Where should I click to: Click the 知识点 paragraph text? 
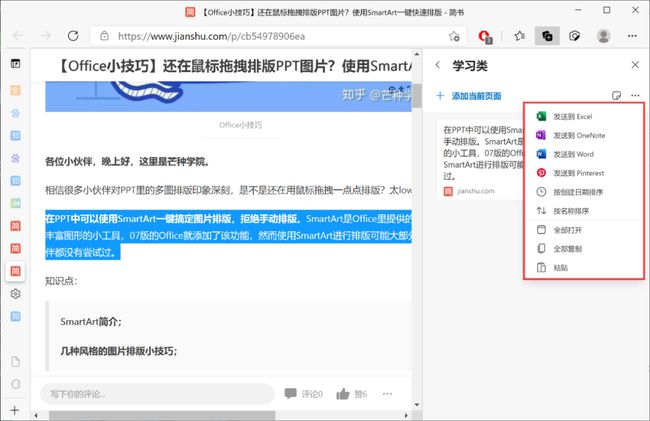pos(61,281)
